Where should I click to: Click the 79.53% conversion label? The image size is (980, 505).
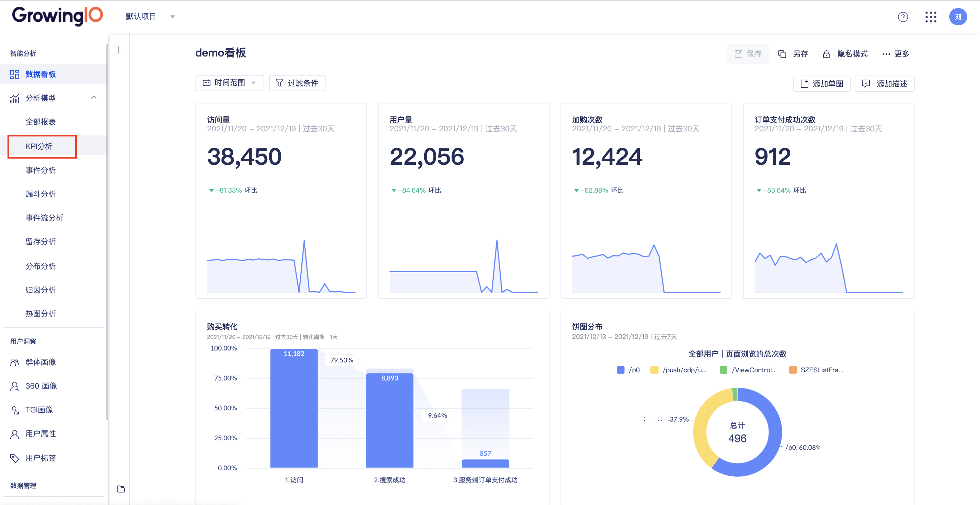coord(342,360)
